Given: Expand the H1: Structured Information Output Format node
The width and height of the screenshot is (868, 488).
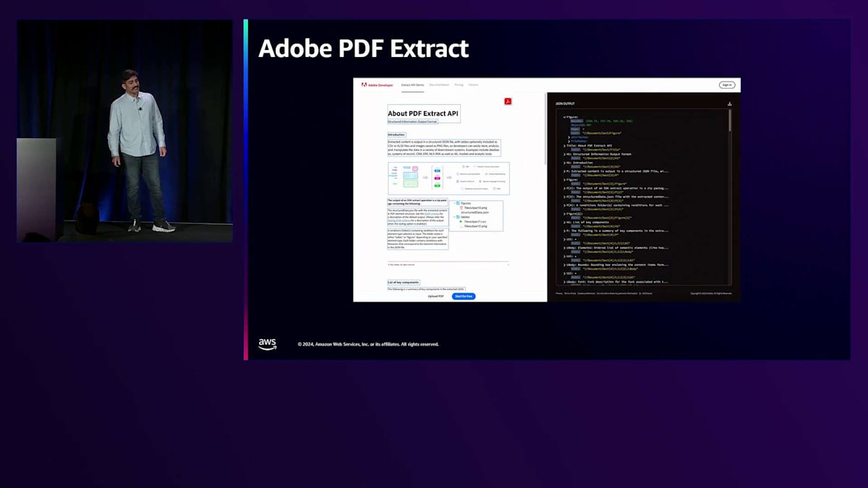Looking at the screenshot, I should pyautogui.click(x=564, y=154).
